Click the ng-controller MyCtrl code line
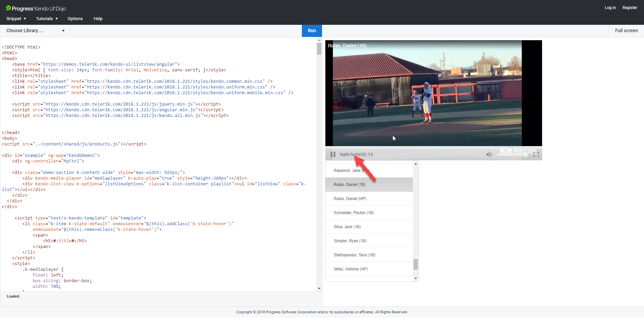 pos(48,161)
